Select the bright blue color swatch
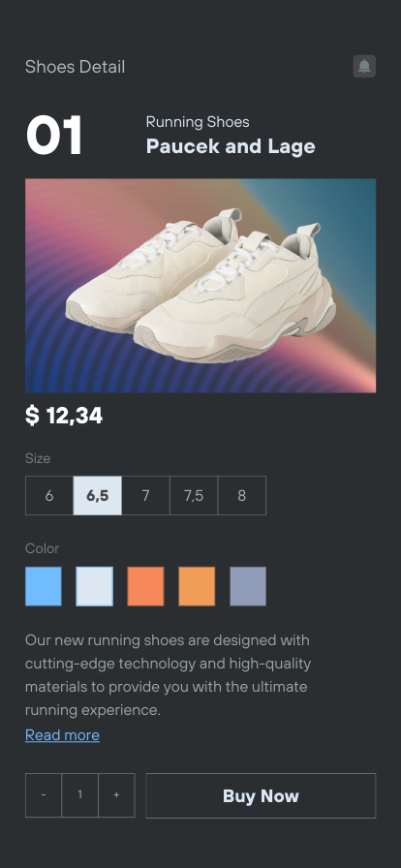 coord(44,586)
